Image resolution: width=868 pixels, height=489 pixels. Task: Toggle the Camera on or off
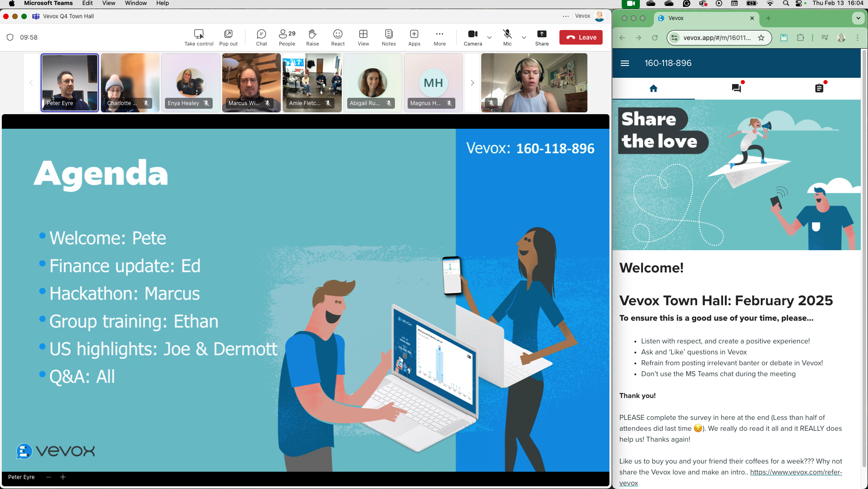click(473, 37)
